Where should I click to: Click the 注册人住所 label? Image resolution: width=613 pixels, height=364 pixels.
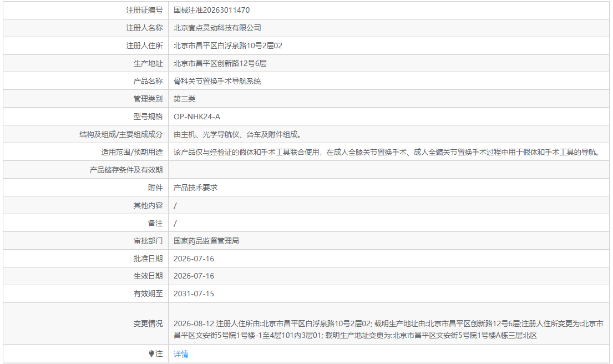click(144, 46)
